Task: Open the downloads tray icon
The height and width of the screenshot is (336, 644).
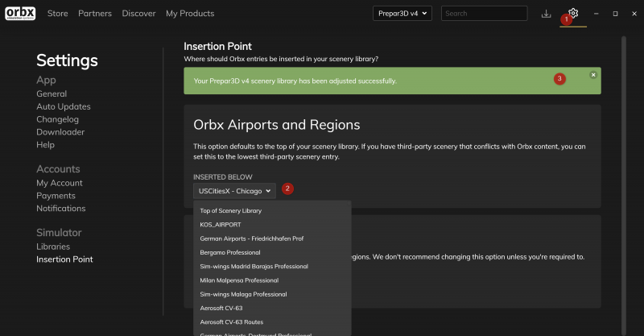Action: click(546, 14)
